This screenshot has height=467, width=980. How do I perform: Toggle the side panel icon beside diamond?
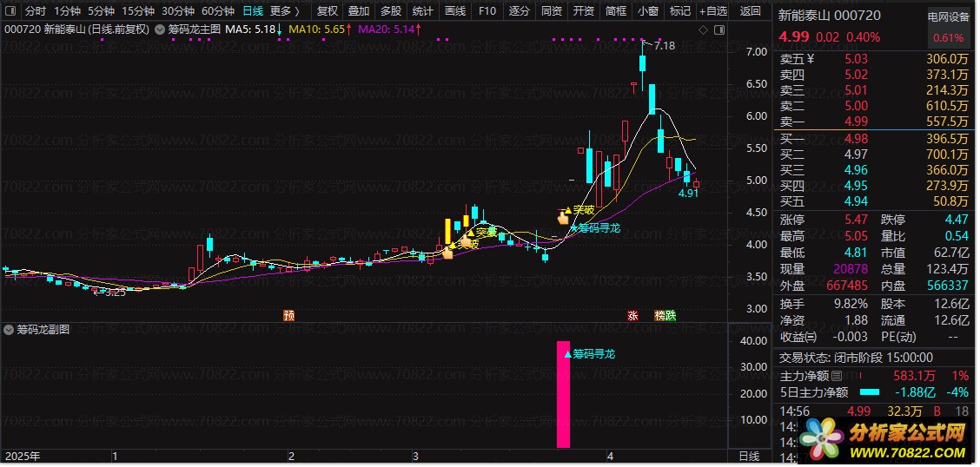pos(718,30)
